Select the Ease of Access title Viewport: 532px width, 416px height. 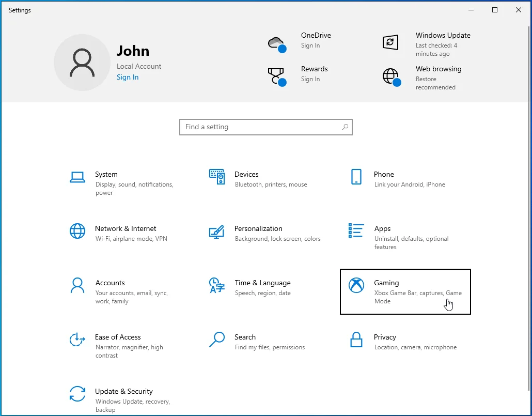click(118, 337)
